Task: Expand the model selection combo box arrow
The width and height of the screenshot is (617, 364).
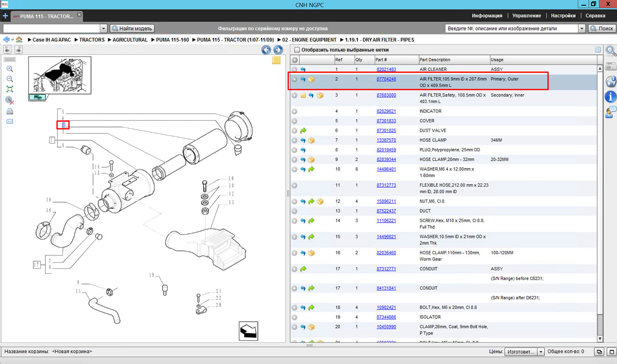Action: (x=104, y=28)
